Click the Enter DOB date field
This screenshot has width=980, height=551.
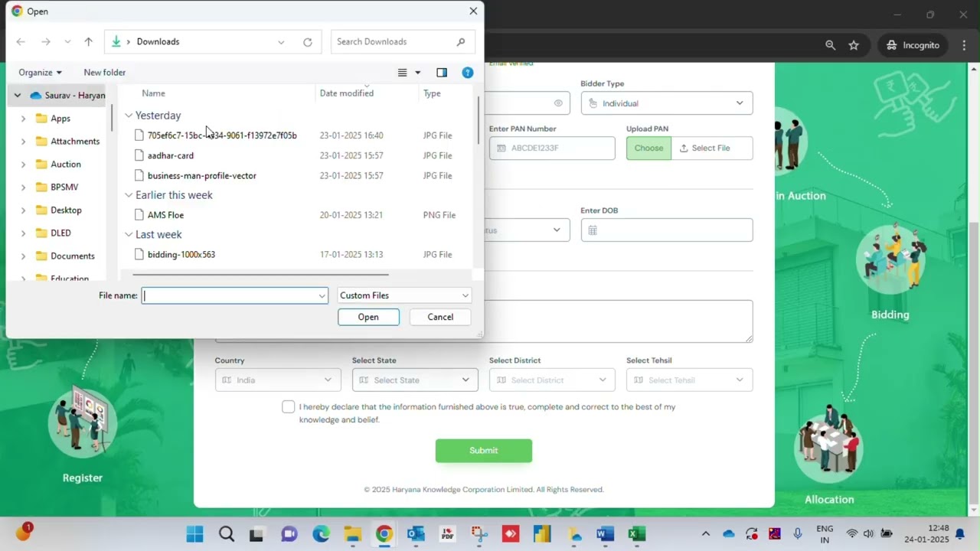[667, 230]
